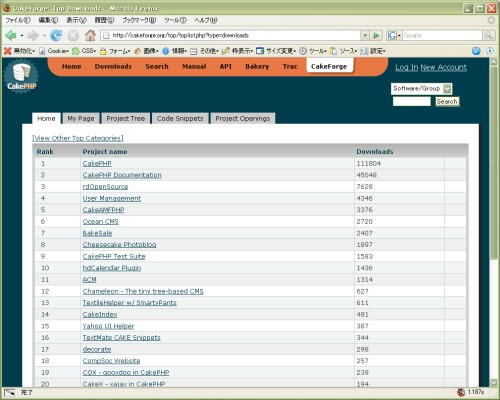500x400 pixels.
Task: Open the rdOpenSource project link
Action: pyautogui.click(x=105, y=187)
